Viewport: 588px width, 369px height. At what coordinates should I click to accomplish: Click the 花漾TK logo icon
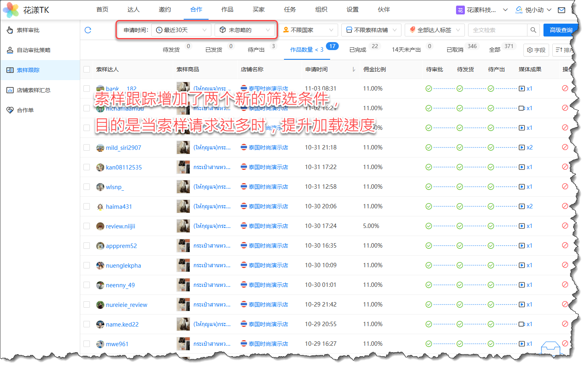tap(11, 10)
